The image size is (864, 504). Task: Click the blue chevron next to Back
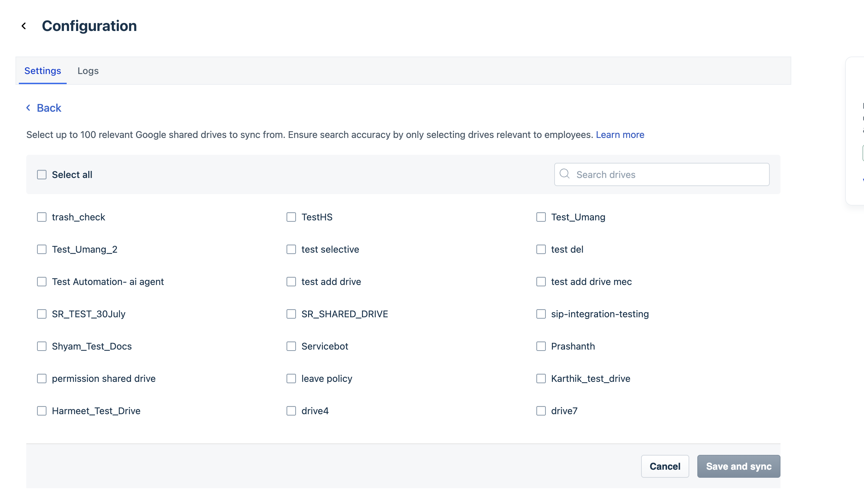click(29, 108)
